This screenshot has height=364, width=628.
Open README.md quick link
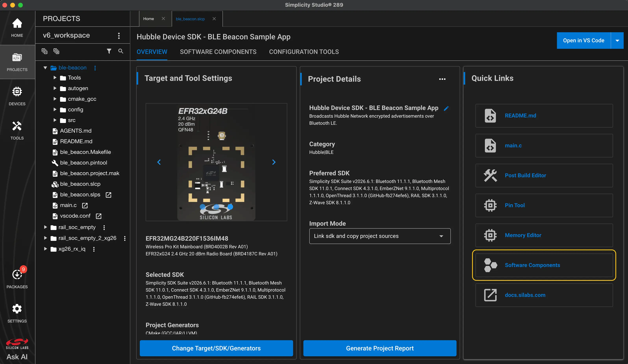pyautogui.click(x=544, y=116)
